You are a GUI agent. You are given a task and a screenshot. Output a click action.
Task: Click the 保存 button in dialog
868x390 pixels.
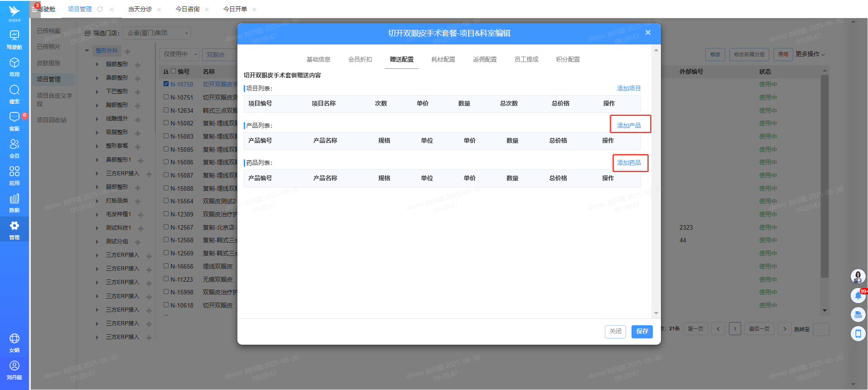(x=642, y=332)
